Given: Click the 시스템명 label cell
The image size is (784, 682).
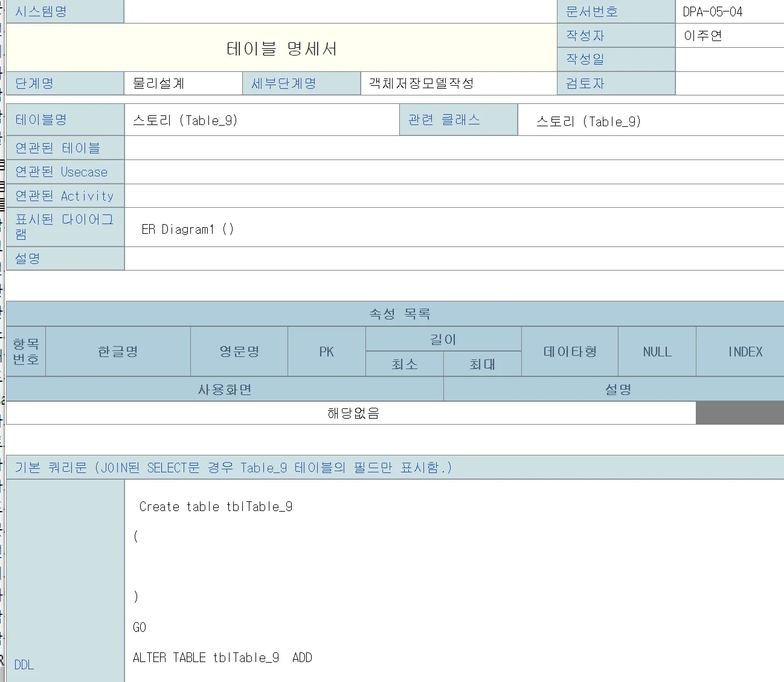Looking at the screenshot, I should tap(65, 11).
